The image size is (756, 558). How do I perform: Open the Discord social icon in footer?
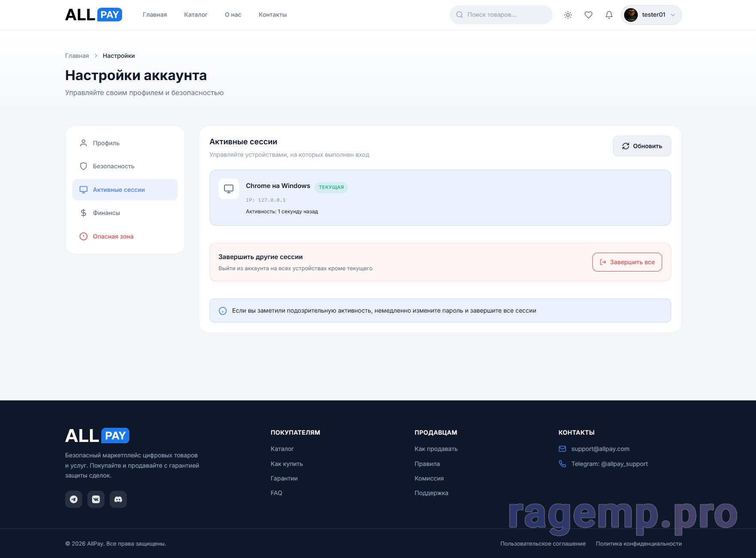point(118,499)
